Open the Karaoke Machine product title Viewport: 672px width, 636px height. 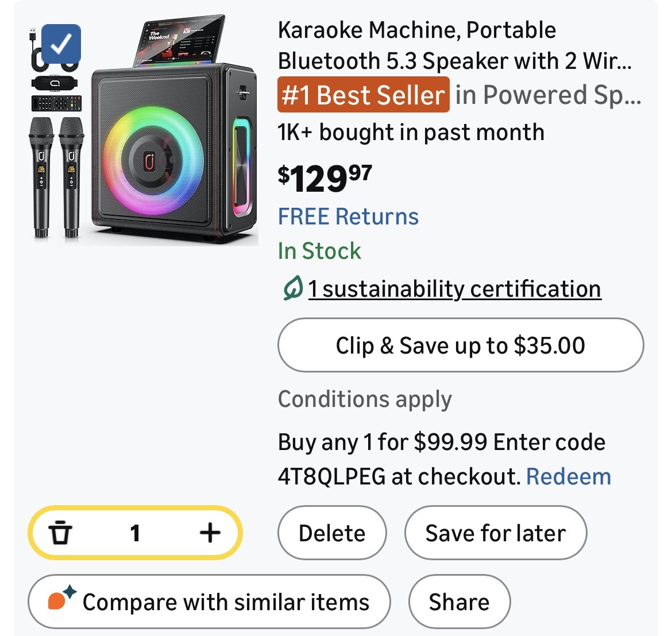[x=454, y=45]
